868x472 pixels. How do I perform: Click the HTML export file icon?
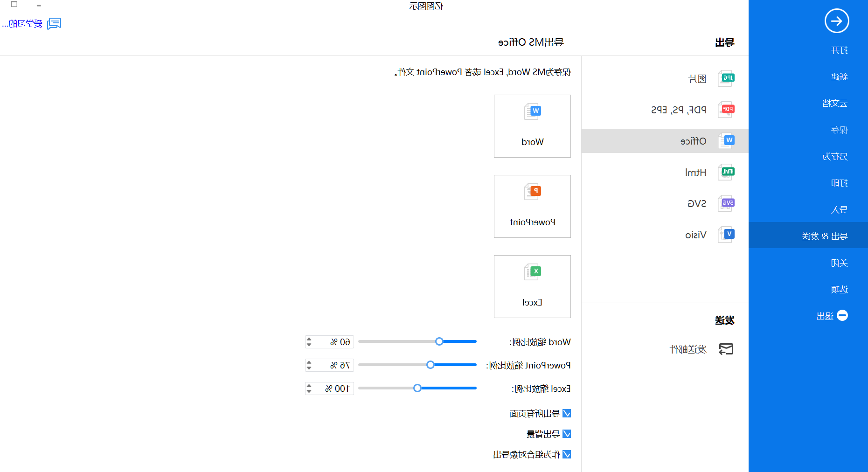coord(727,172)
